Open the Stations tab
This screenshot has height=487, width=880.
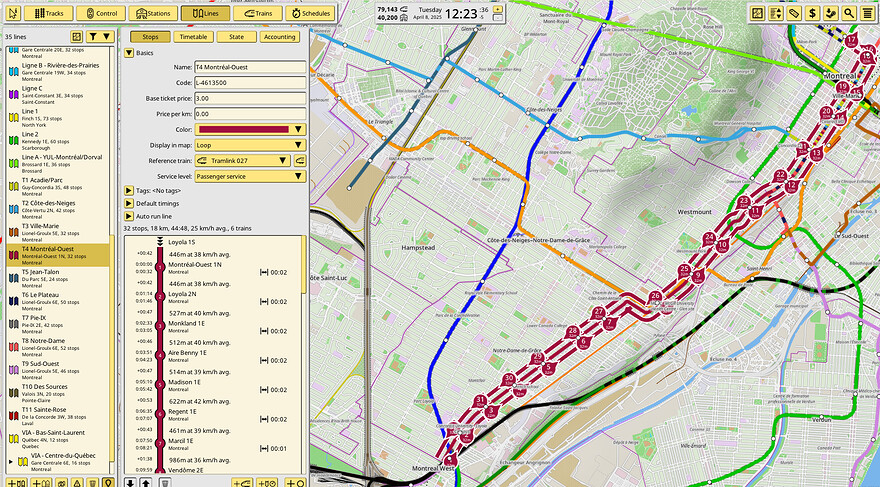[x=153, y=13]
